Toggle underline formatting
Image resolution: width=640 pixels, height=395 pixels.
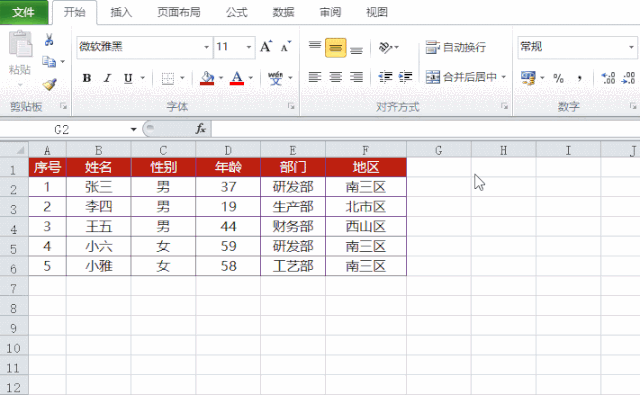(x=128, y=78)
